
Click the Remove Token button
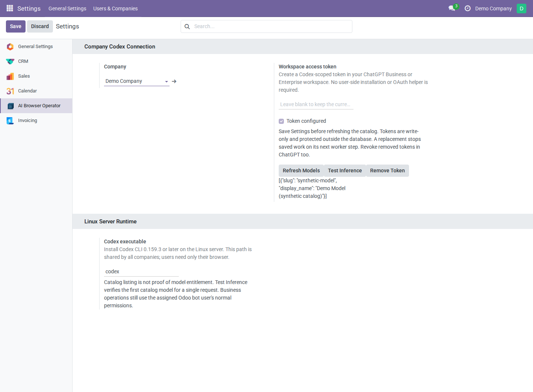click(388, 170)
